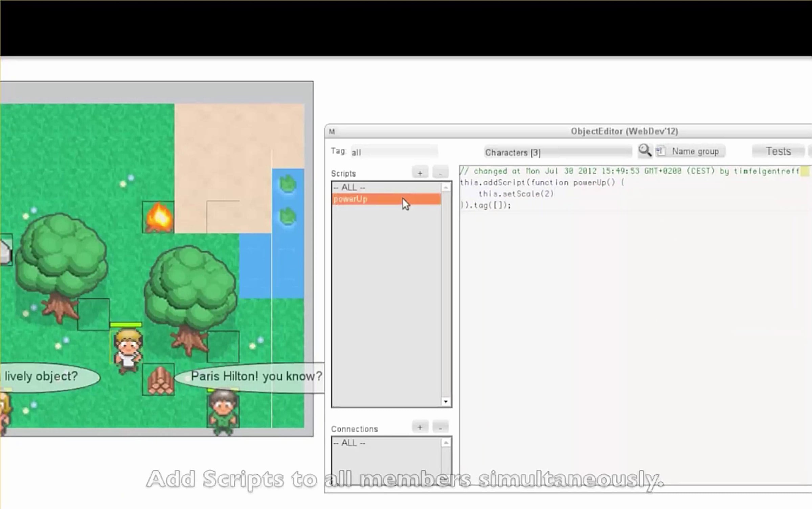This screenshot has height=509, width=812.
Task: Remove connection with minus button
Action: pos(440,427)
